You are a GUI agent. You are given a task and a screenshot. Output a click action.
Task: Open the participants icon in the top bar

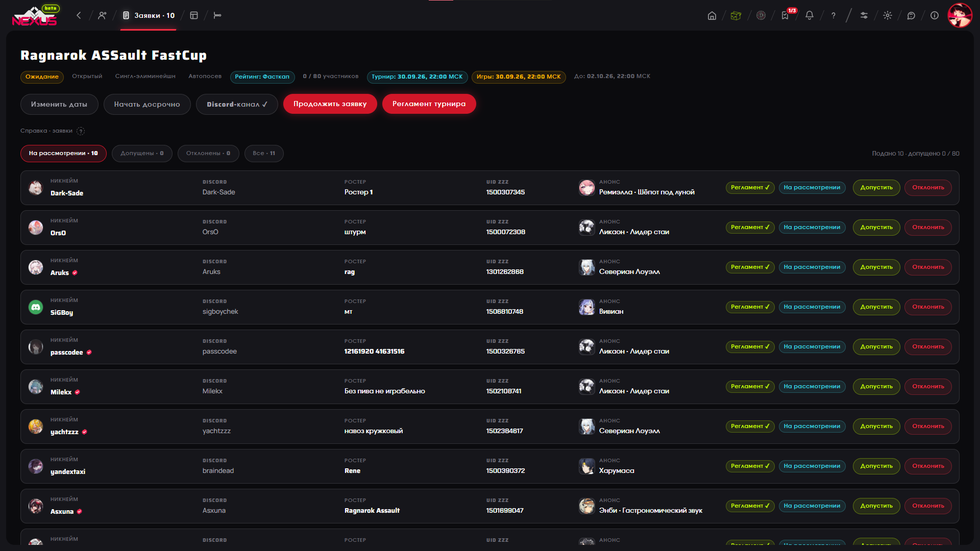(x=102, y=15)
